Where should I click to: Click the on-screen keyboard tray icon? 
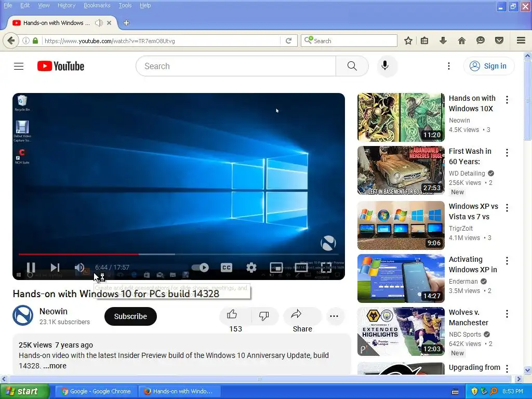click(x=455, y=392)
